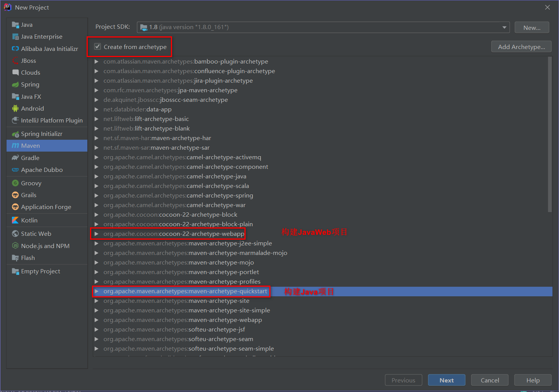Click the Node.js and NPM icon
Image resolution: width=559 pixels, height=392 pixels.
[x=15, y=246]
